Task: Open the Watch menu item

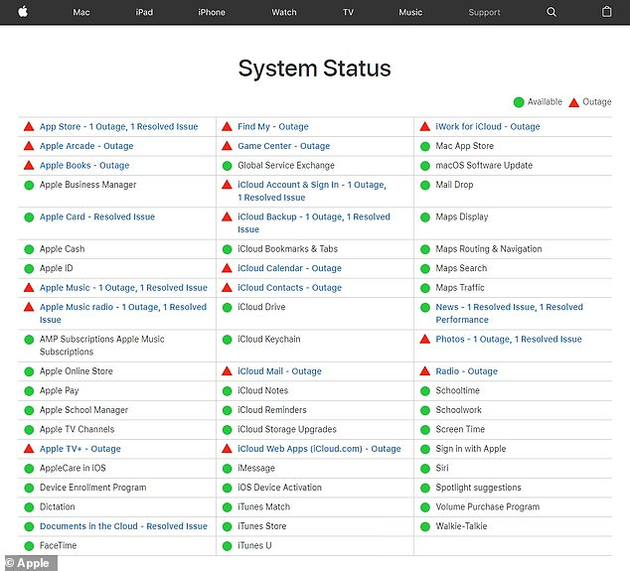Action: point(284,12)
